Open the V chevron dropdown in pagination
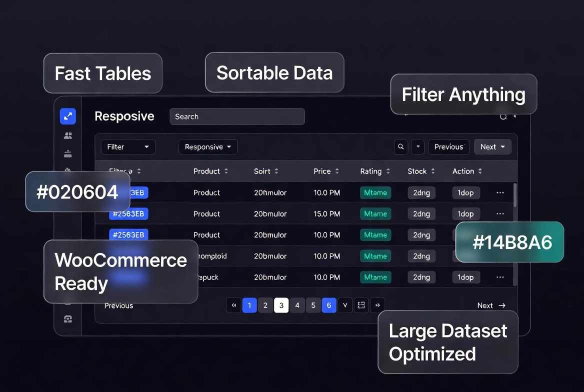 click(x=345, y=305)
